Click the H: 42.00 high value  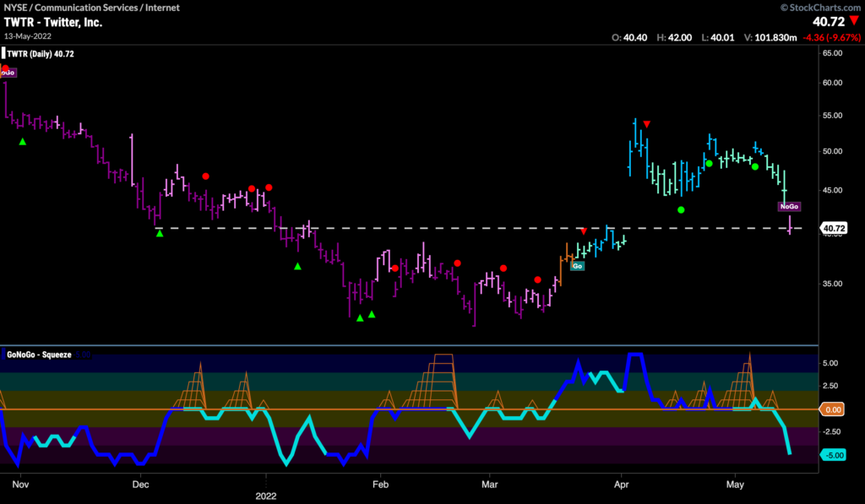point(674,37)
